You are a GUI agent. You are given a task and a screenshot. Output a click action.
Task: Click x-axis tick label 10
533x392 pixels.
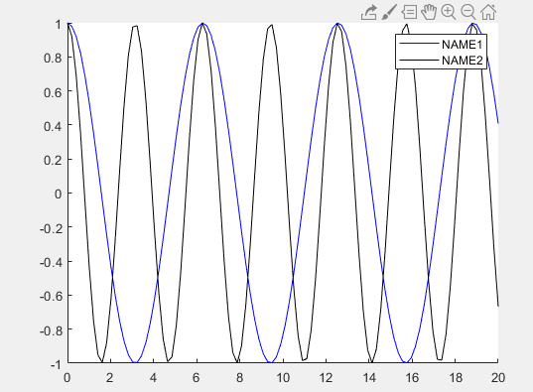pyautogui.click(x=283, y=378)
